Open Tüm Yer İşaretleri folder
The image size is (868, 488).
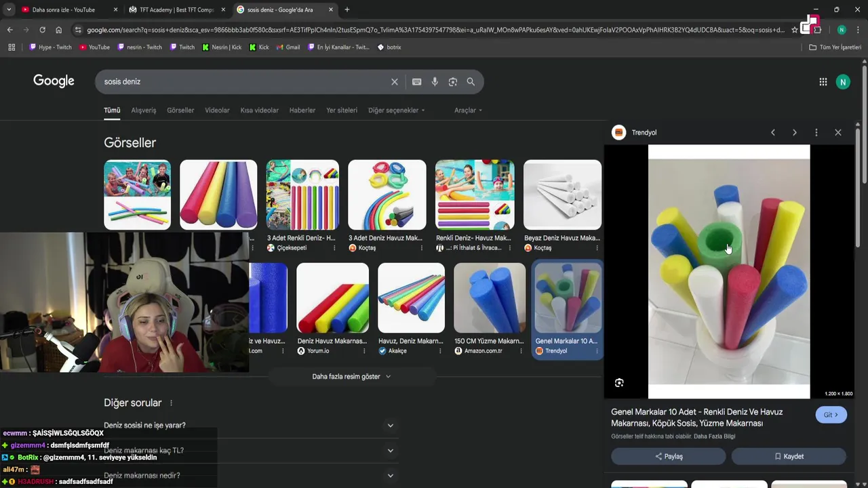[835, 47]
